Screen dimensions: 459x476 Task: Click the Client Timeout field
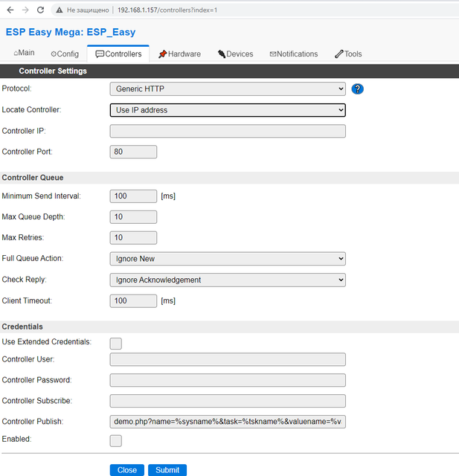[133, 300]
